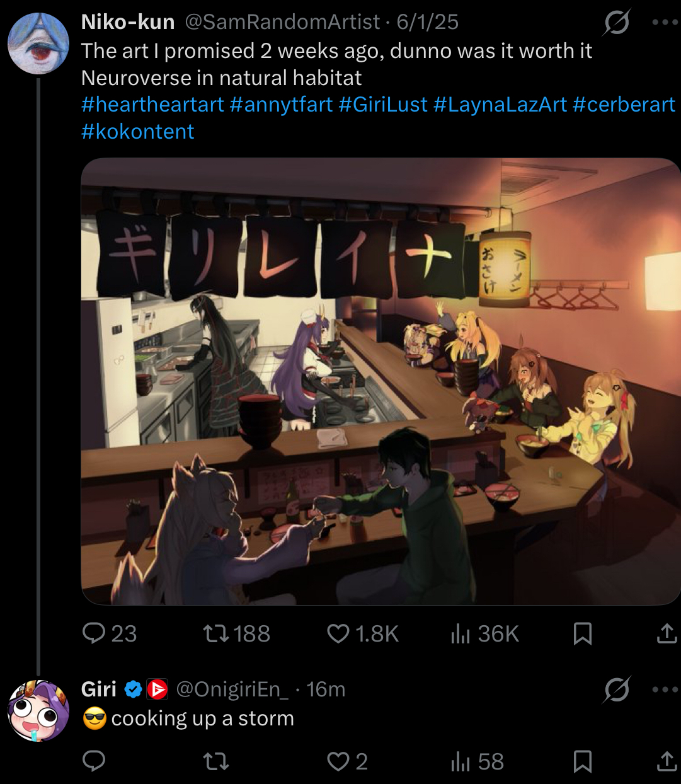The image size is (681, 784).
Task: Reply to Giri's cooking comment
Action: coord(94,761)
